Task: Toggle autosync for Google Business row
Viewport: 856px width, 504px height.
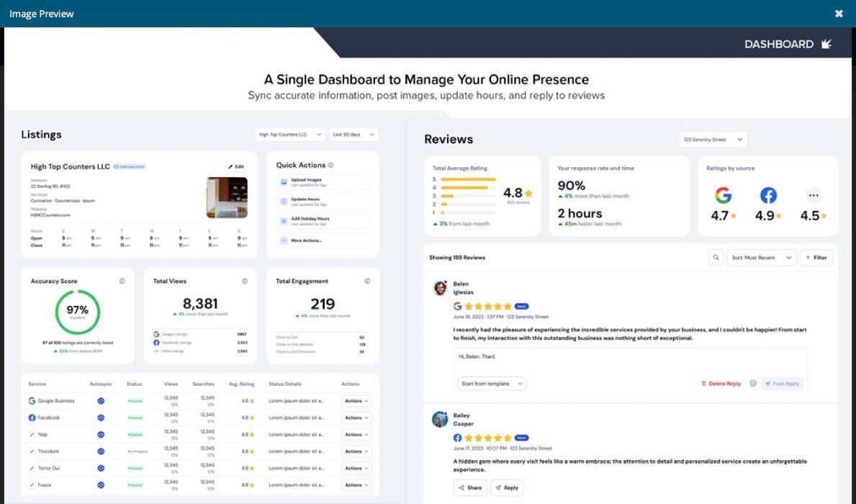Action: (x=101, y=401)
